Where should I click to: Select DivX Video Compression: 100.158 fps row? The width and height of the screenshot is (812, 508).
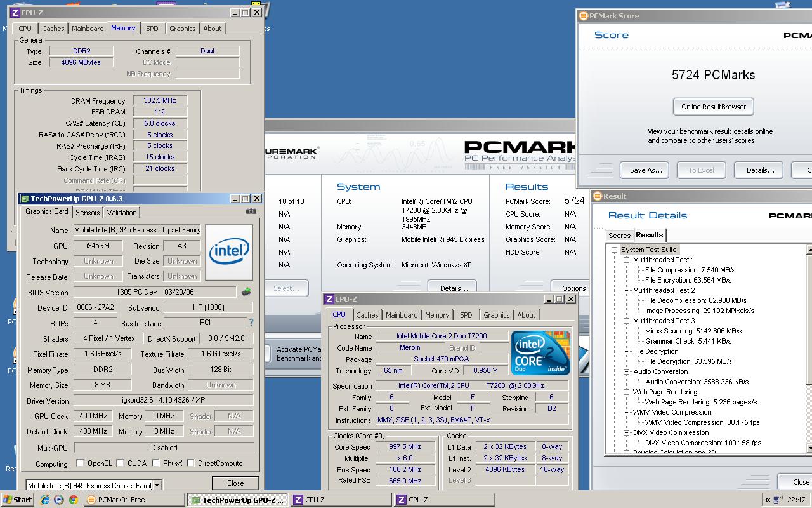pyautogui.click(x=703, y=443)
